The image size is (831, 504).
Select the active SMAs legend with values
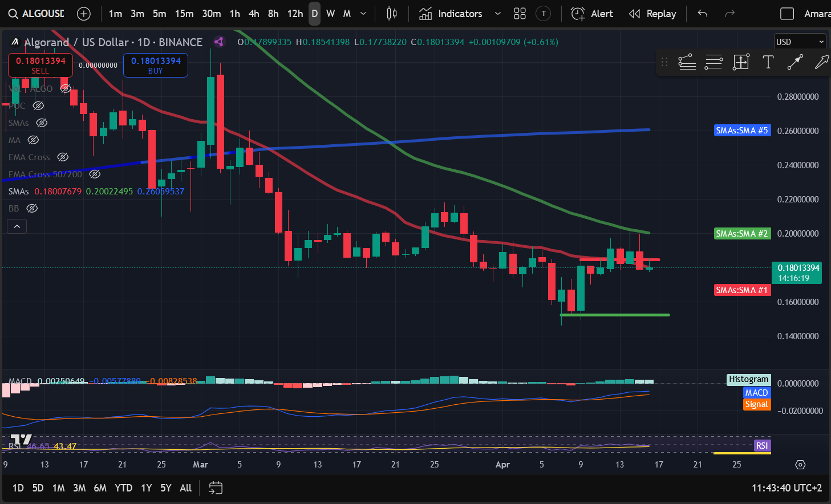coord(96,191)
